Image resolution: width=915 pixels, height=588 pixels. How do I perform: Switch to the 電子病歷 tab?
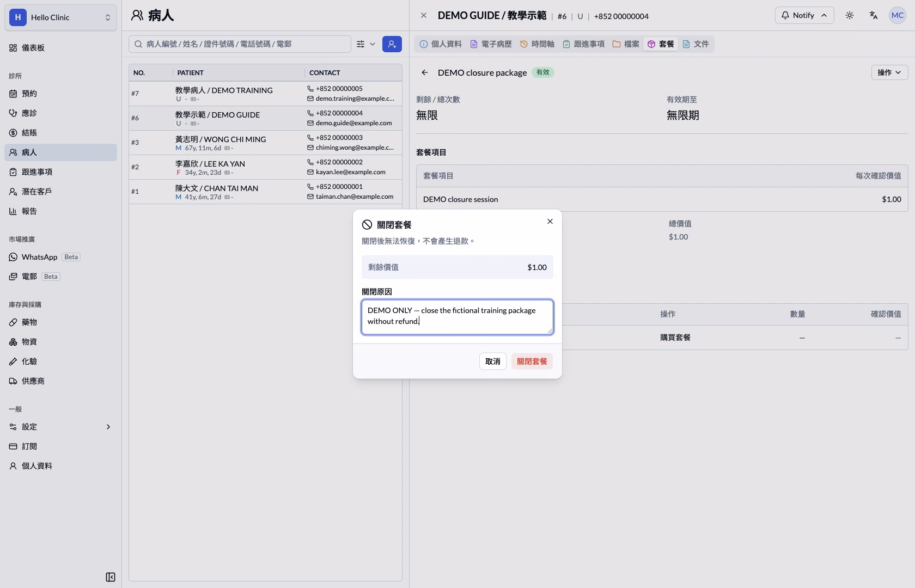click(x=491, y=44)
